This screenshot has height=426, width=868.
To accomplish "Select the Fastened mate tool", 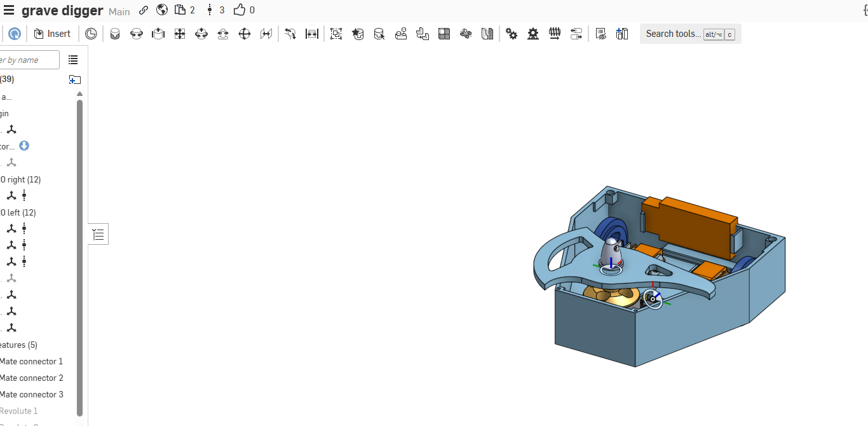I will click(x=115, y=34).
